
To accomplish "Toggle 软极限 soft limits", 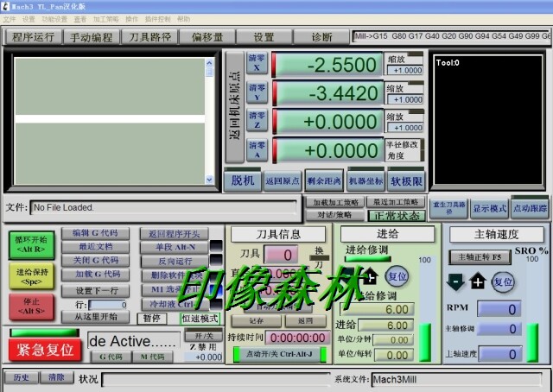I will (406, 181).
